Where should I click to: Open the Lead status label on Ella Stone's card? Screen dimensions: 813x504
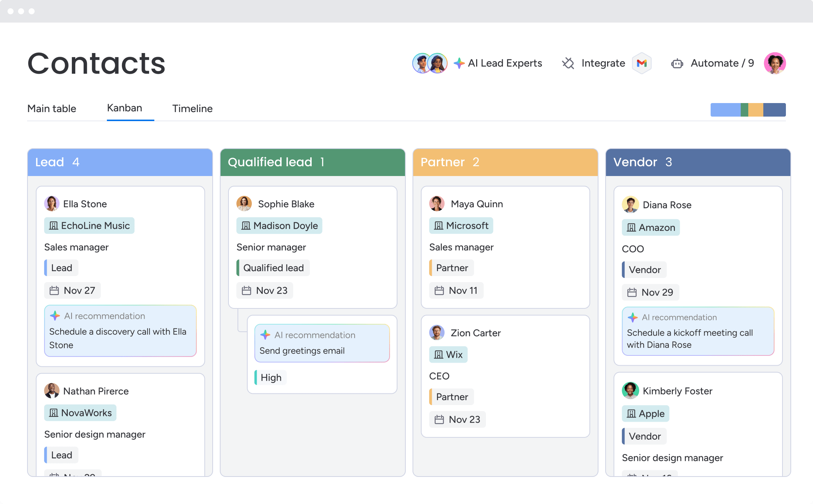click(x=61, y=268)
